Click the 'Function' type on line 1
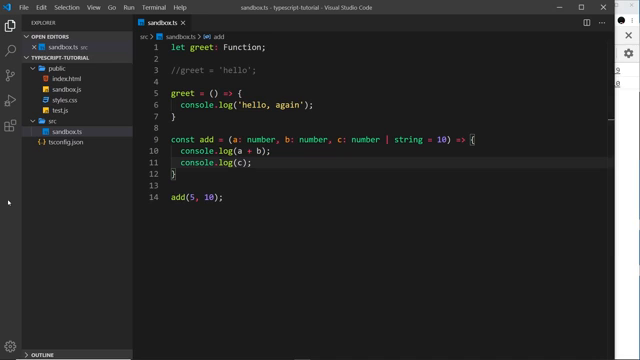 click(242, 47)
